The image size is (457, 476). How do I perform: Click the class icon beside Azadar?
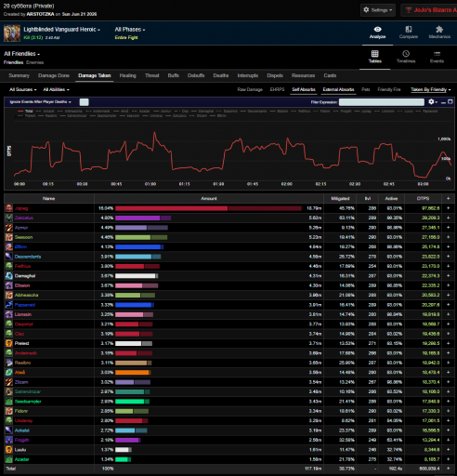click(9, 459)
